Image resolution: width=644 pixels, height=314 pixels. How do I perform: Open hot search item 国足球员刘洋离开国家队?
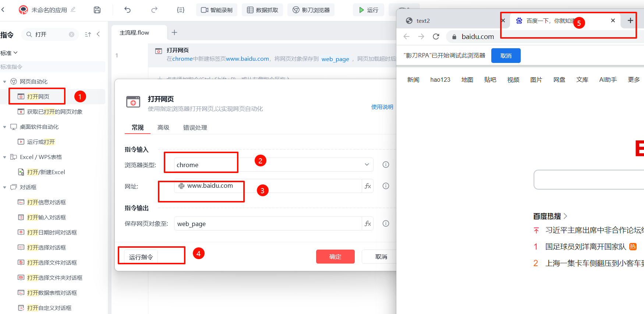585,247
